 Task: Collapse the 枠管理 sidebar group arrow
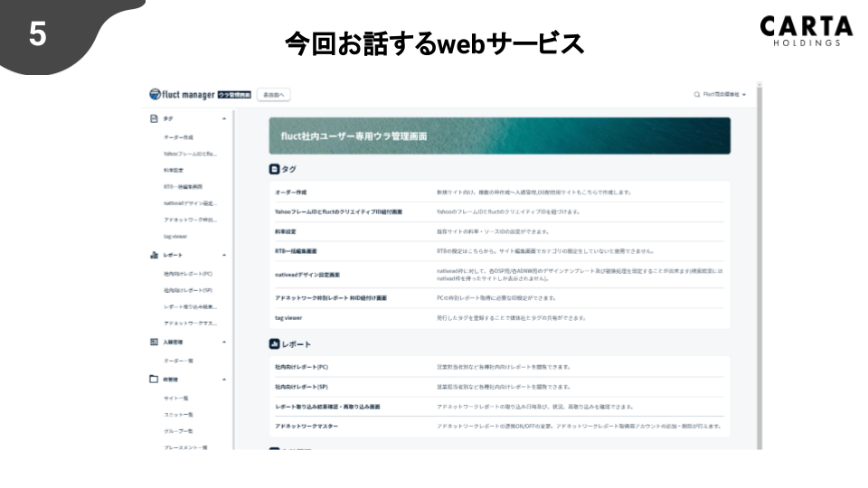224,380
